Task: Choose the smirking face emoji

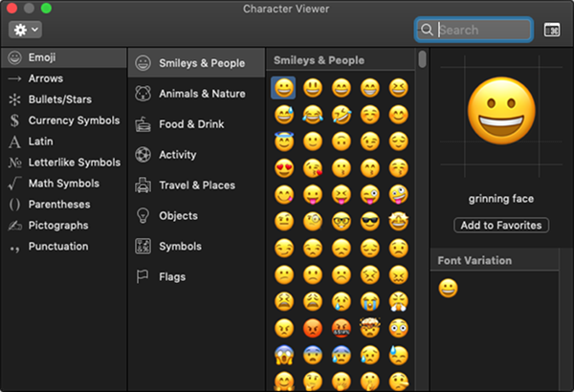Action: pos(284,248)
